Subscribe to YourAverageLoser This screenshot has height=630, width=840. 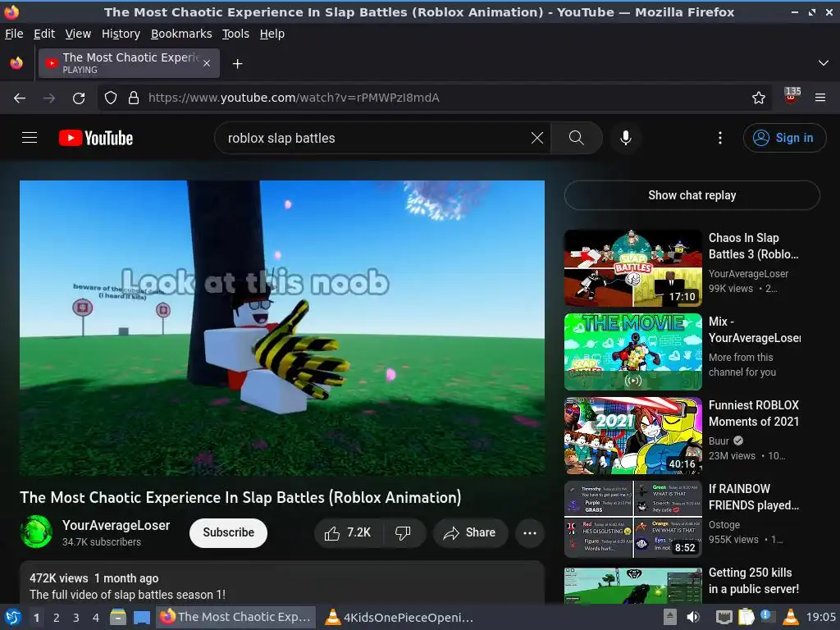point(228,532)
